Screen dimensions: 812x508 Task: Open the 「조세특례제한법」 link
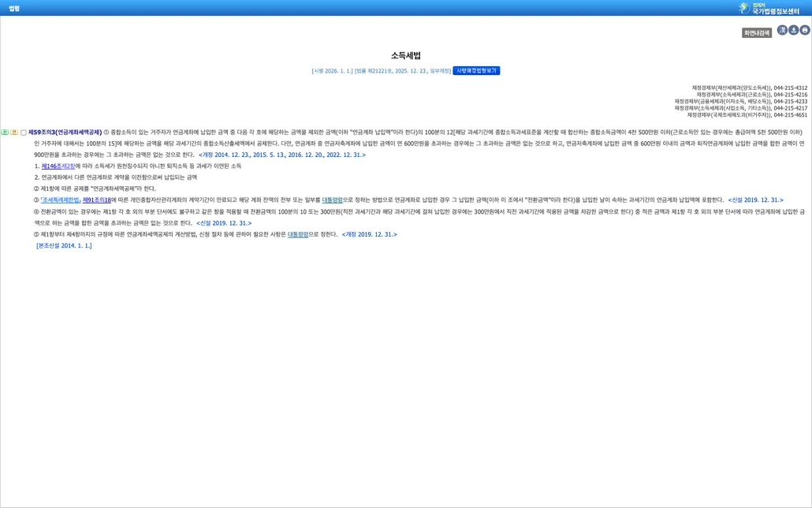click(x=61, y=200)
